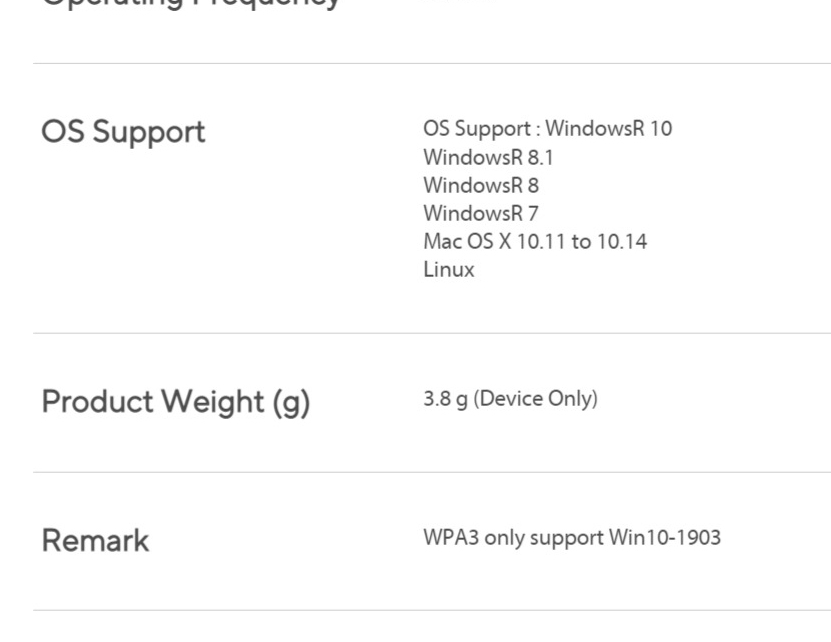The height and width of the screenshot is (642, 831).
Task: Click the divider line below the Remark row
Action: point(432,610)
